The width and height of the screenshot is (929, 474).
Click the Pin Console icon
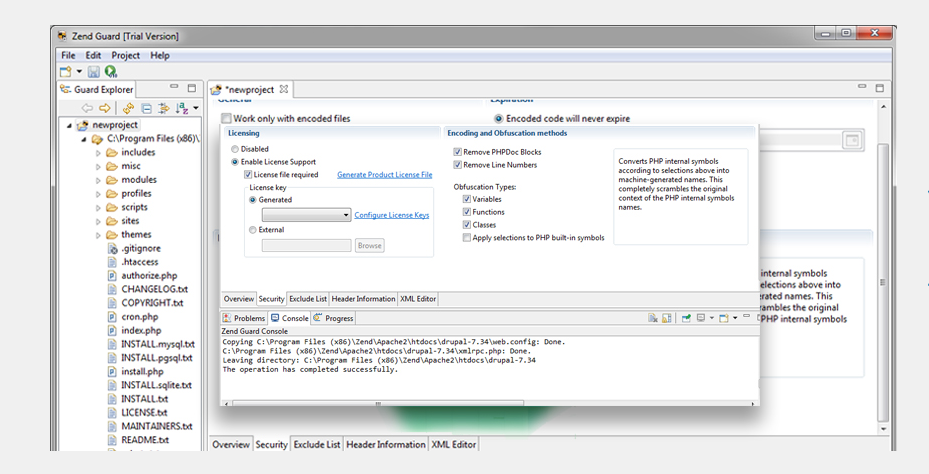click(x=686, y=318)
